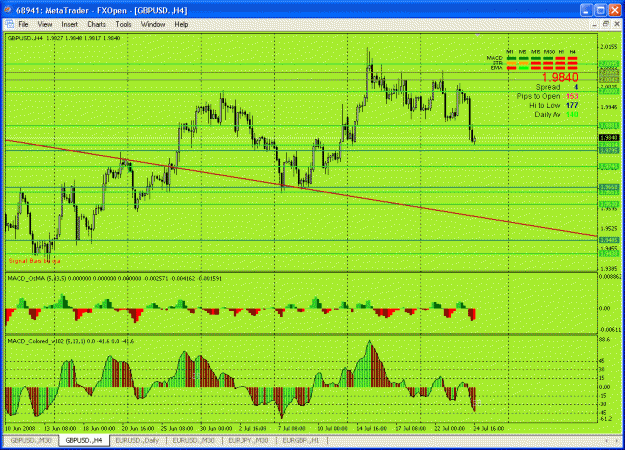Click the '22 Jul 00:00' time axis label
Image resolution: width=625 pixels, height=450 pixels.
point(450,428)
